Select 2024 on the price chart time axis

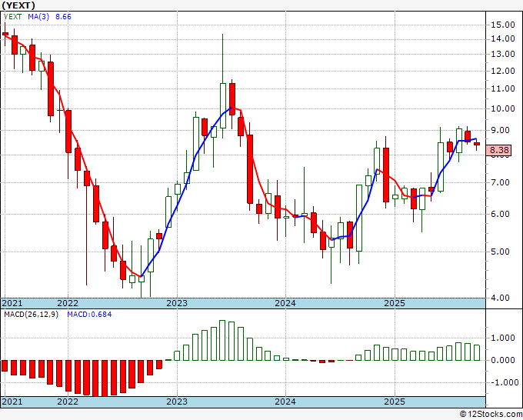click(285, 303)
